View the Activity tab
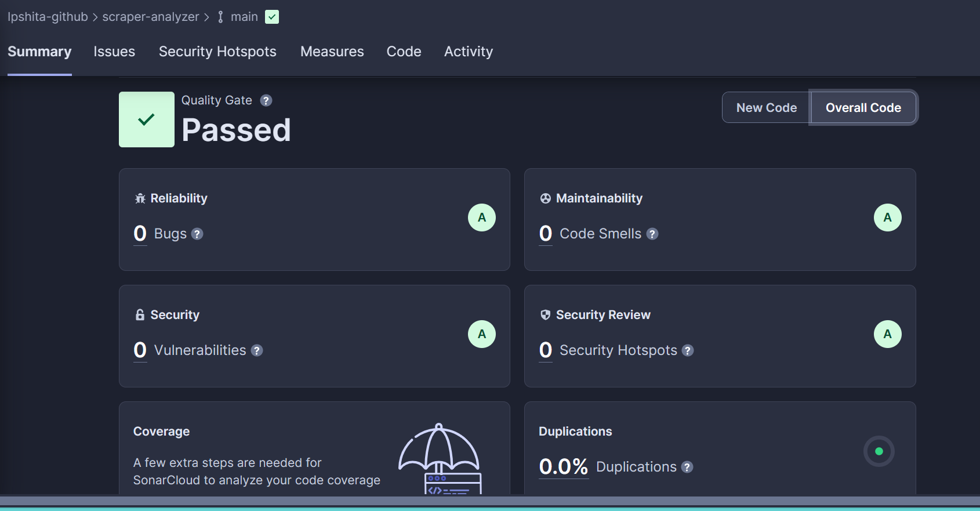The image size is (980, 511). pos(469,52)
